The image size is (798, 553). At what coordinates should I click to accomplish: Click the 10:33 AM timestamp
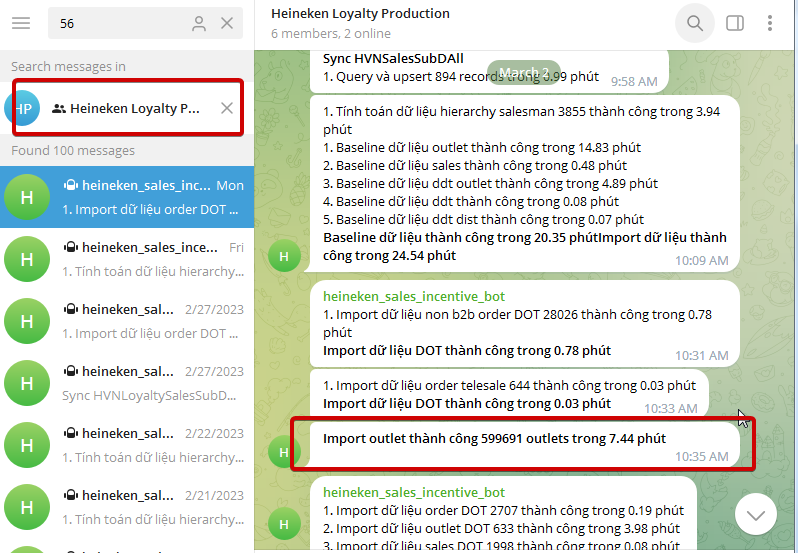670,409
